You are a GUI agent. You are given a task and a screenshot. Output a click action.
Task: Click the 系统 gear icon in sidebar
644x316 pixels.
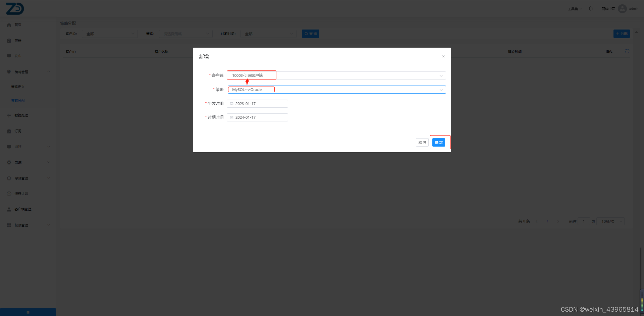coord(9,162)
